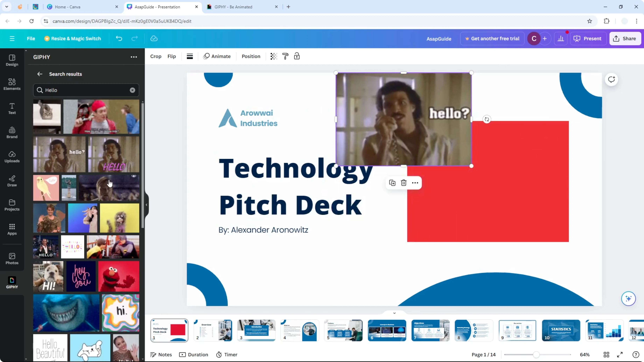
Task: Delete the selected GIF with trash icon
Action: (x=404, y=183)
